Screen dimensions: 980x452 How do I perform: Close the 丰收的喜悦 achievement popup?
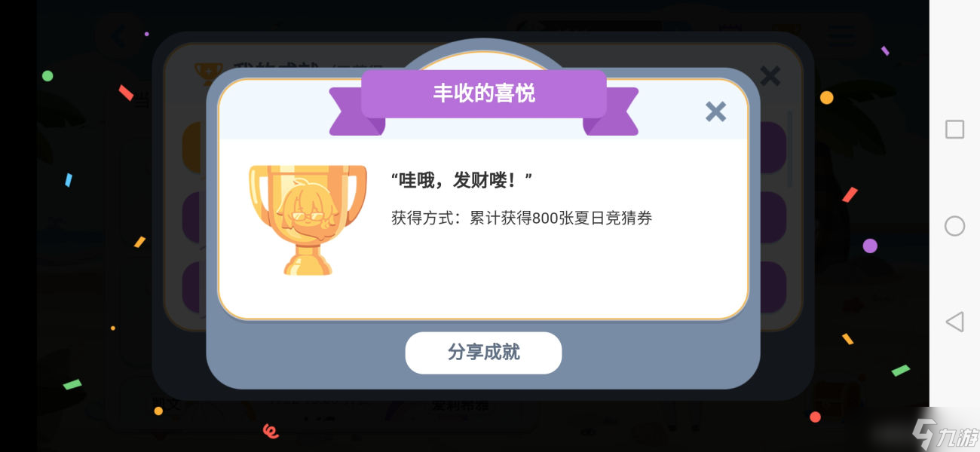tap(715, 111)
